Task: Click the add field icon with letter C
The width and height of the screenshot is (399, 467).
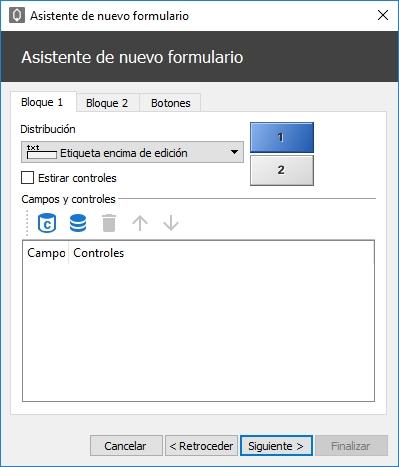Action: (x=47, y=223)
